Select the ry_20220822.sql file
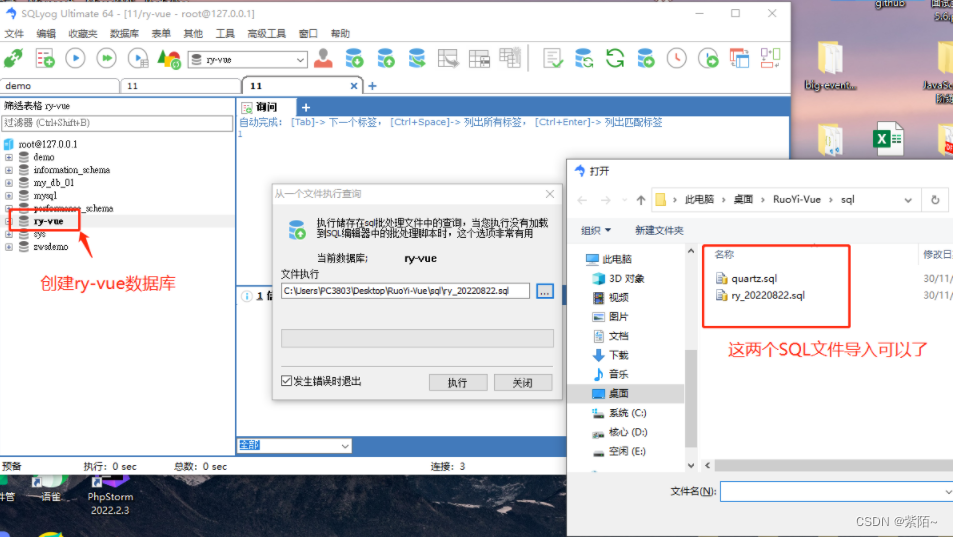Viewport: 953px width, 537px height. point(760,295)
